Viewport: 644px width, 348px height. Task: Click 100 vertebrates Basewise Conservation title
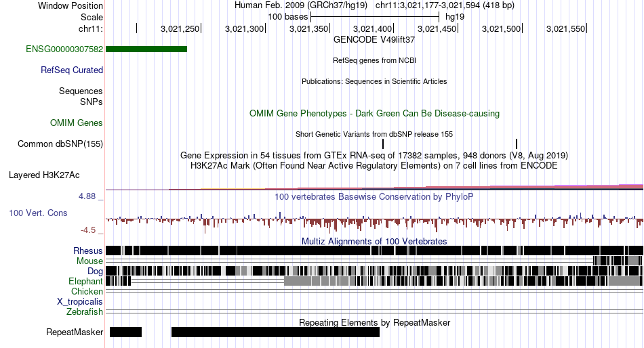[374, 197]
